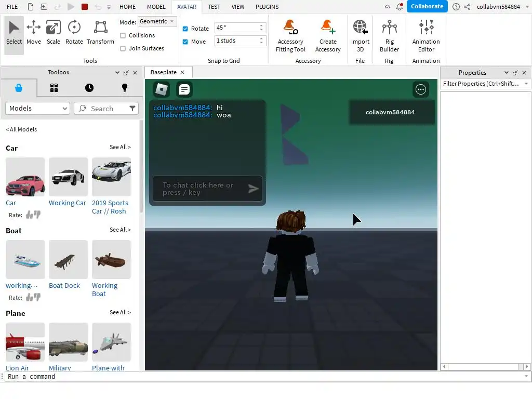
Task: Select the Boat Dock thumbnail
Action: click(68, 260)
